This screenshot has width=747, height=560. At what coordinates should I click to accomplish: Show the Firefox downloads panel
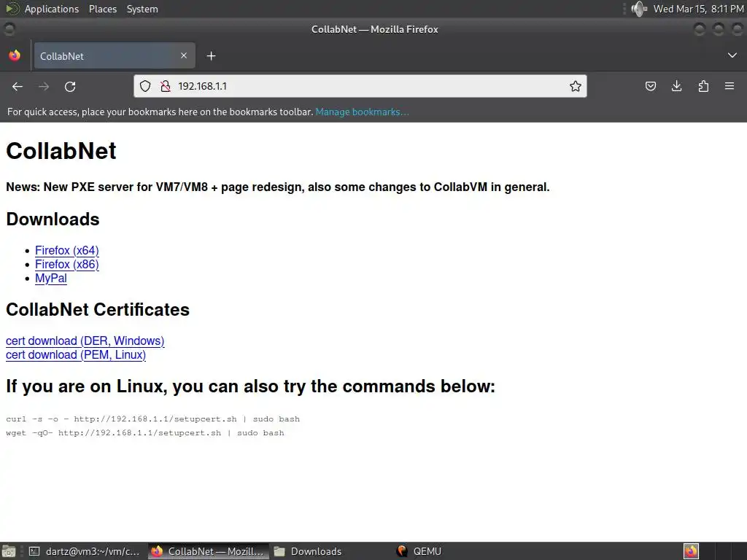(676, 86)
